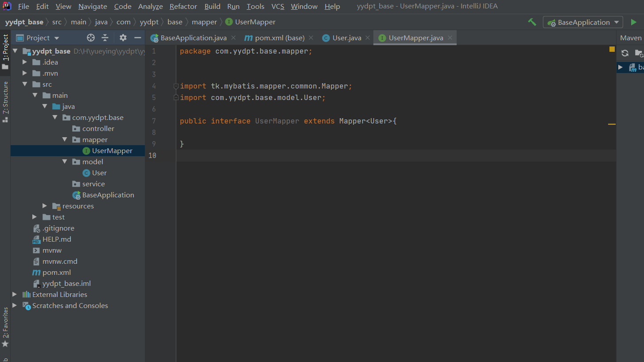Click the mapper breadcrumb in navigation bar
Viewport: 644px width, 362px height.
204,22
